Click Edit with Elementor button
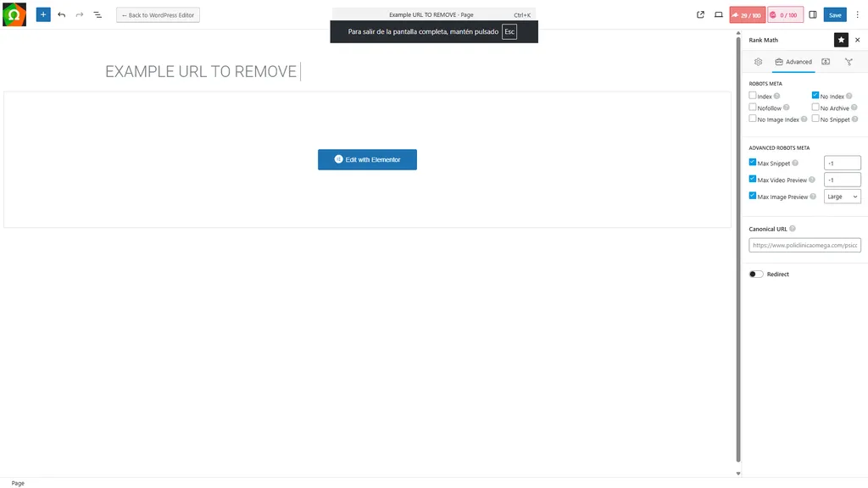 point(367,159)
